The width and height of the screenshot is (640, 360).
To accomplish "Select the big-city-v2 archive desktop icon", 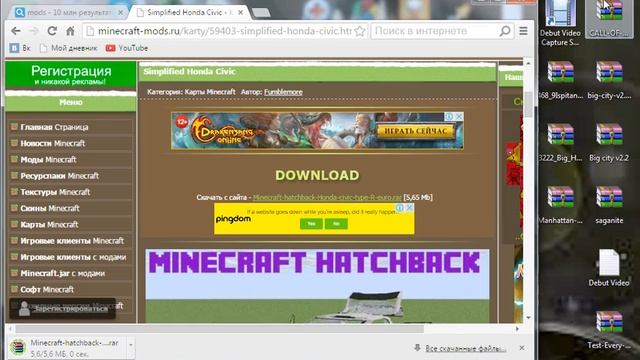I will click(609, 80).
